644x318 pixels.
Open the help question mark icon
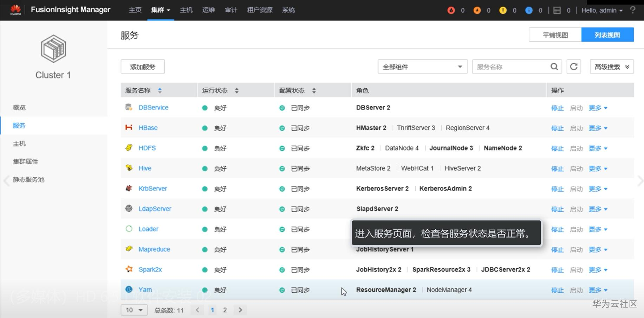(x=633, y=10)
